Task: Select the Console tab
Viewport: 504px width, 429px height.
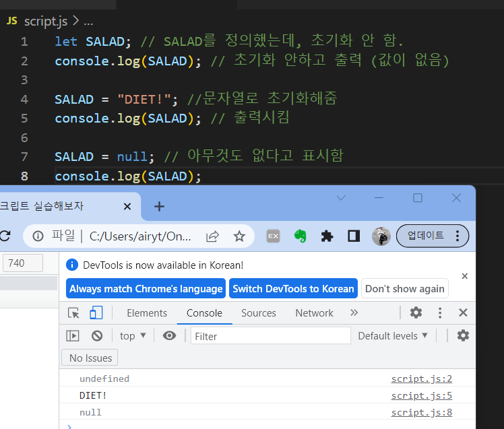Action: pyautogui.click(x=204, y=313)
